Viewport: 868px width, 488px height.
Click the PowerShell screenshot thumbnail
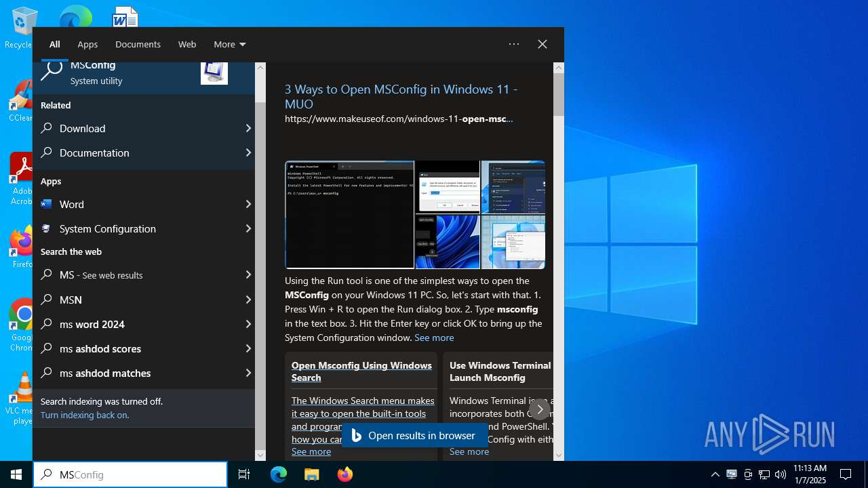(350, 215)
